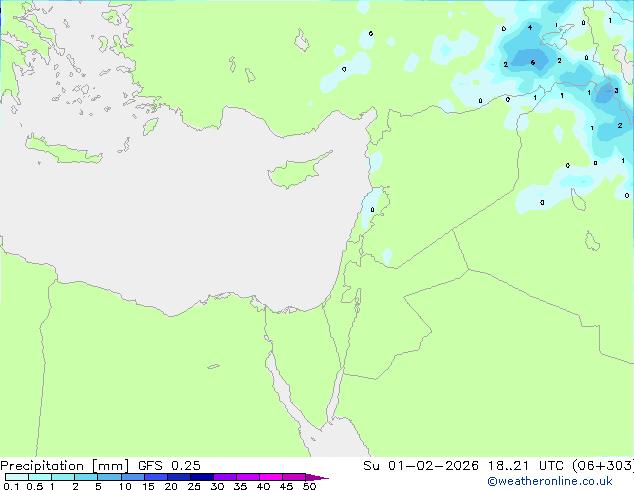Click the legend label '0.1'
Image resolution: width=634 pixels, height=490 pixels.
click(11, 486)
